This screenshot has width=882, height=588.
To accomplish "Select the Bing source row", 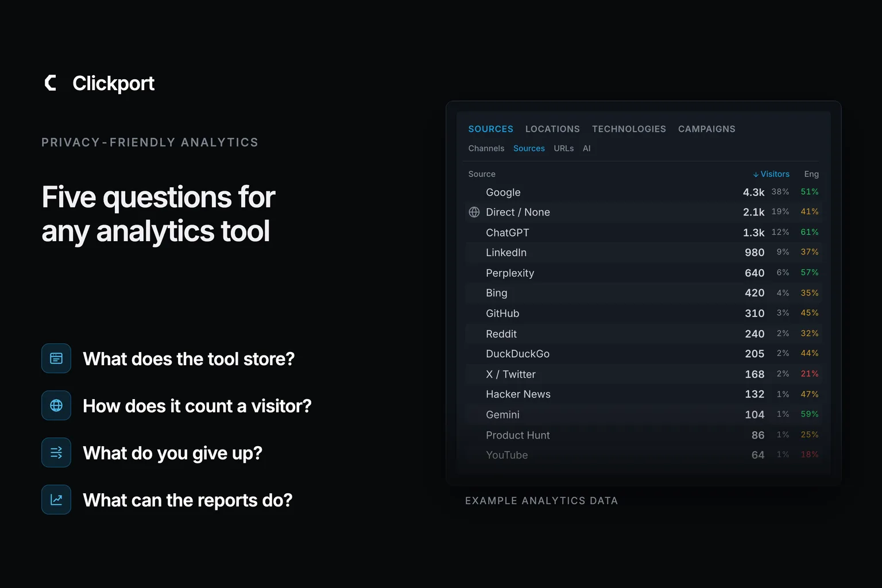I will tap(644, 293).
